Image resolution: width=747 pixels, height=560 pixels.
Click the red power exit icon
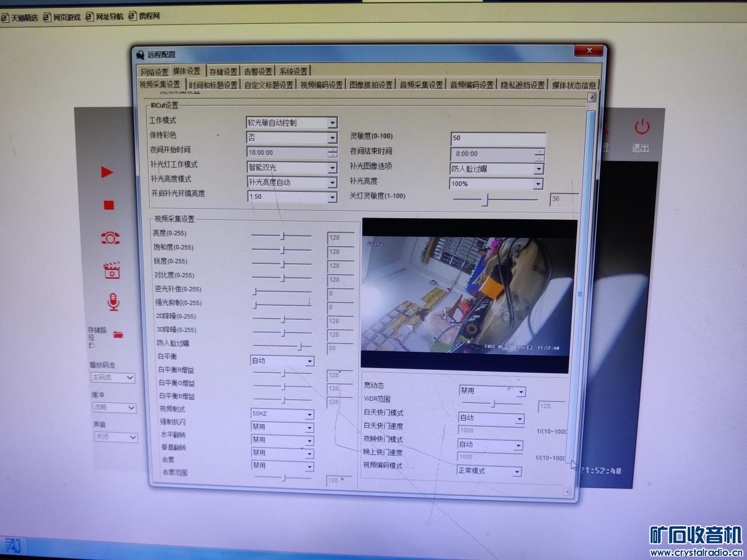pyautogui.click(x=641, y=127)
